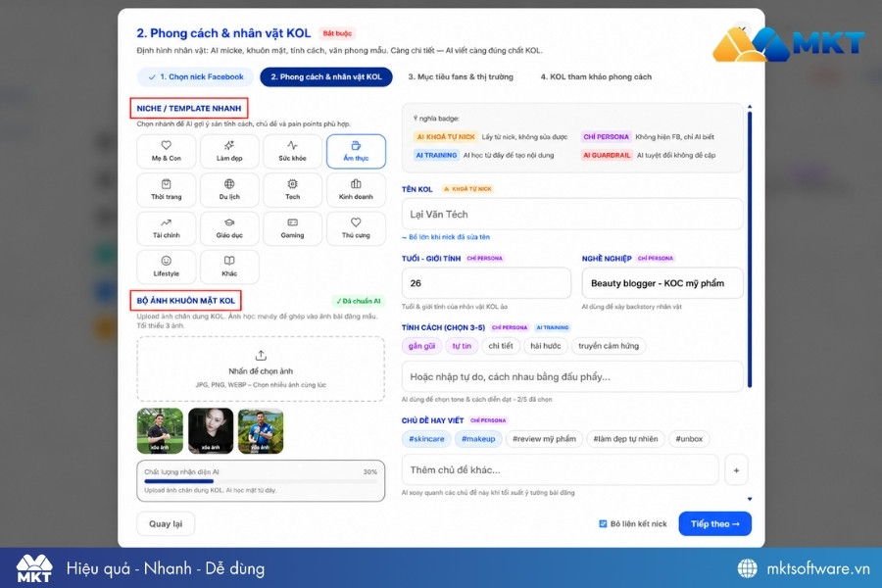Screen dimensions: 882x588
Task: Toggle the gần gũi personality chip
Action: [421, 346]
